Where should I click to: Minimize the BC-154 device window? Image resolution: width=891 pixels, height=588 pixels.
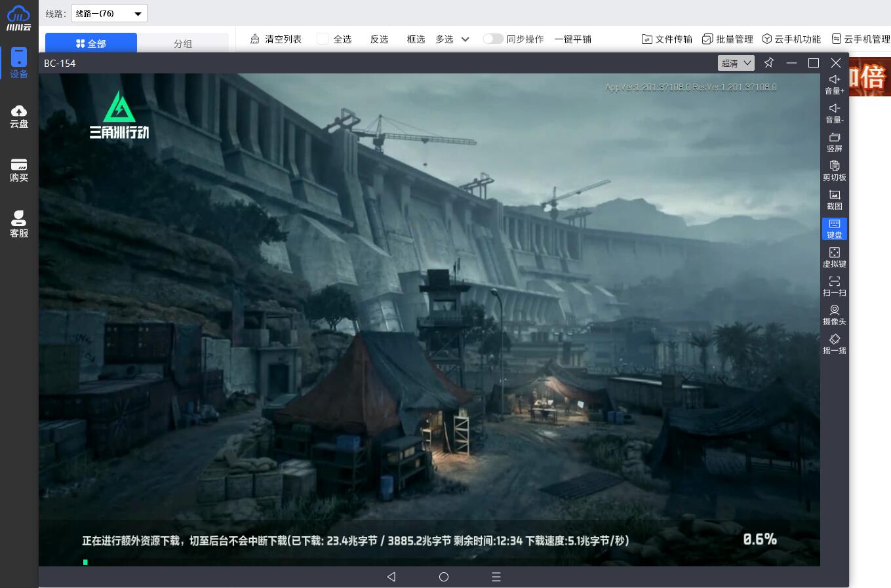coord(791,63)
